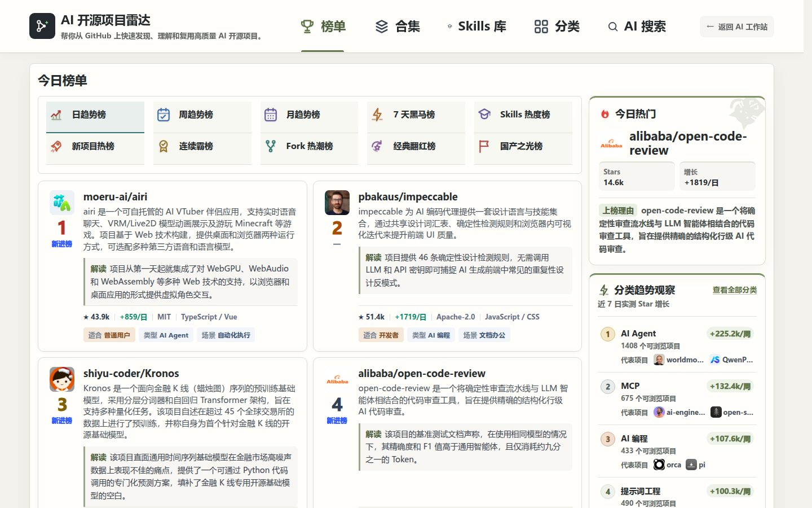Click the ai-engine... representative project chip
The width and height of the screenshot is (812, 508).
[x=679, y=412]
